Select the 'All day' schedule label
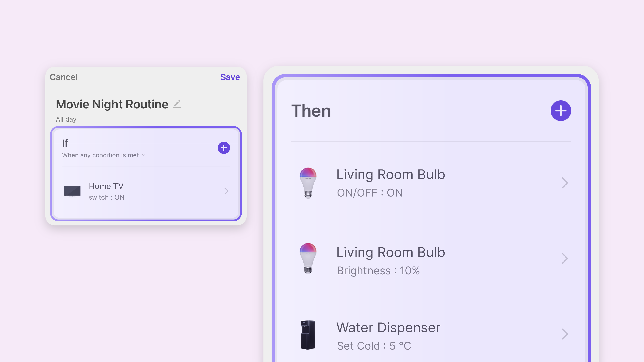Screen dimensions: 644x362 click(x=66, y=119)
